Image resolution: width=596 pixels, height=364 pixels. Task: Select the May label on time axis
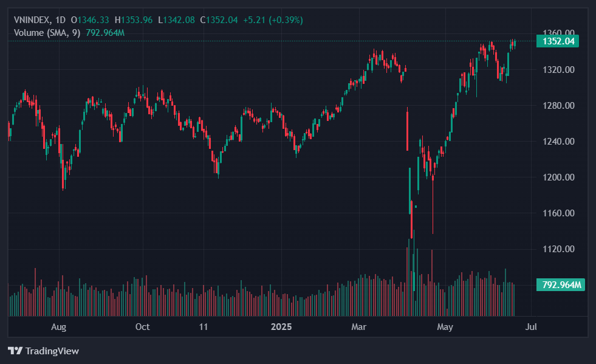tap(445, 327)
